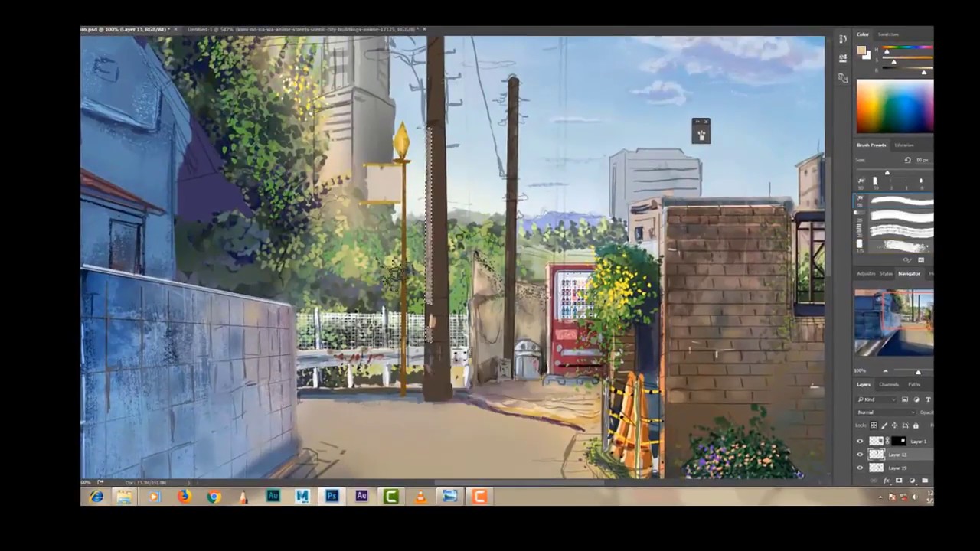This screenshot has height=551, width=980.
Task: Select the Layer 1 mask thumbnail
Action: tap(899, 441)
